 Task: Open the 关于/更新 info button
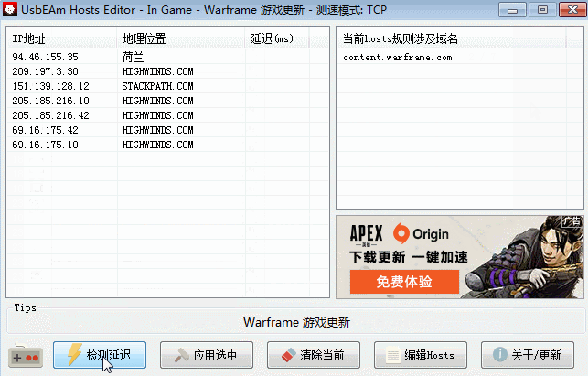pos(527,355)
